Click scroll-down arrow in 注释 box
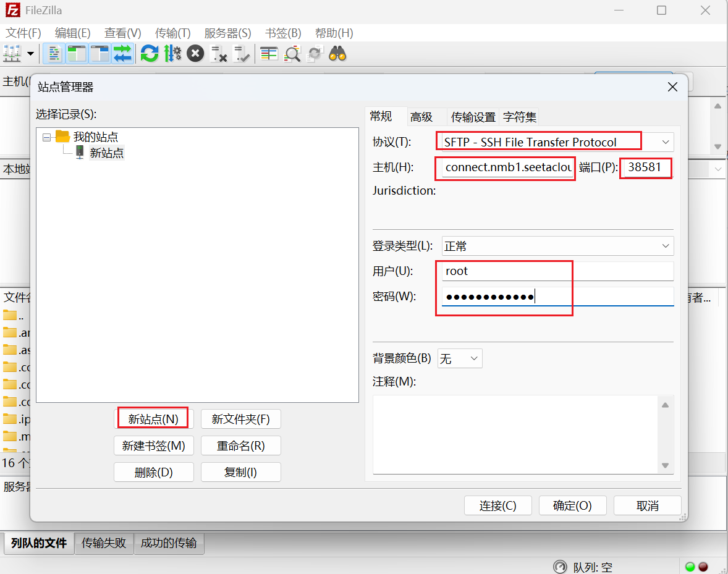The height and width of the screenshot is (574, 728). [666, 465]
